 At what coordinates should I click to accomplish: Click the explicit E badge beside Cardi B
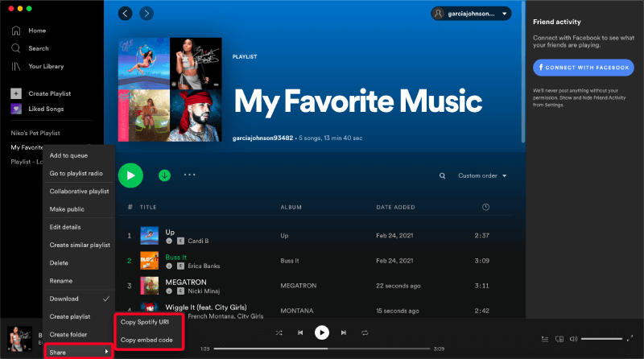pos(180,241)
